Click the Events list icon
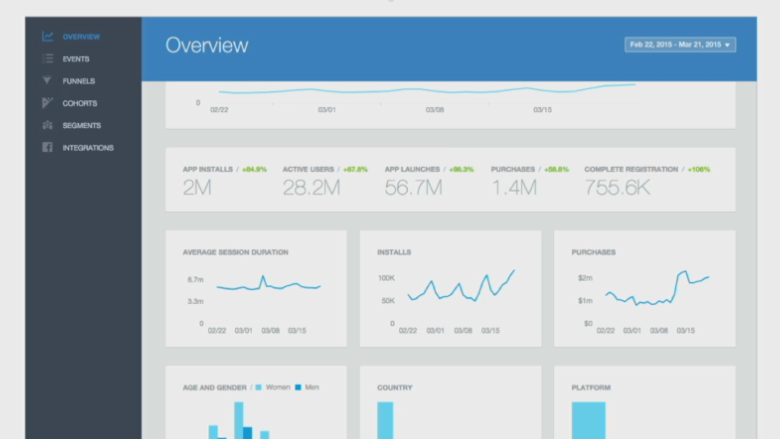This screenshot has width=780, height=439. point(47,59)
